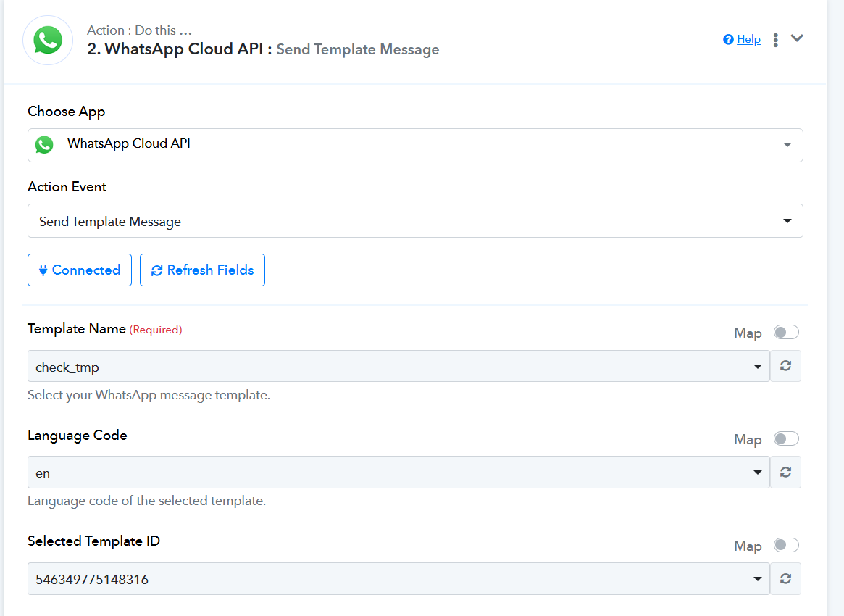Click 'Language code of the selected template.' hint
The image size is (844, 616).
[146, 501]
